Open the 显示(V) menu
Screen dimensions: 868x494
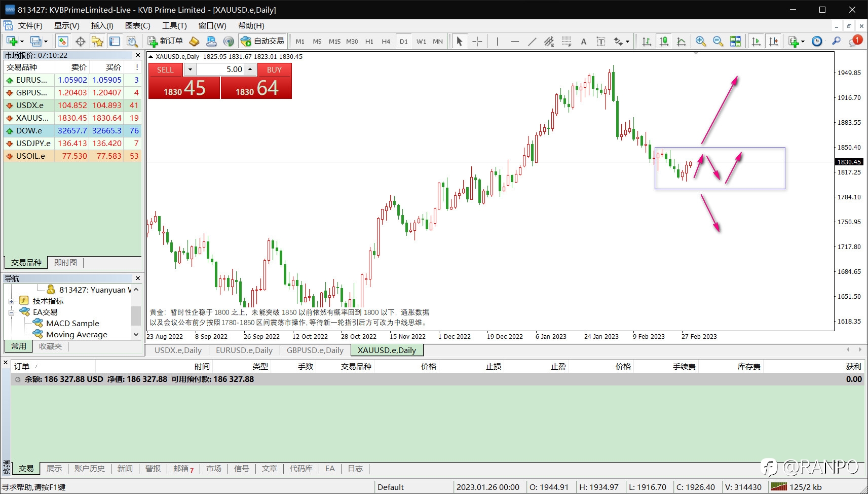66,25
